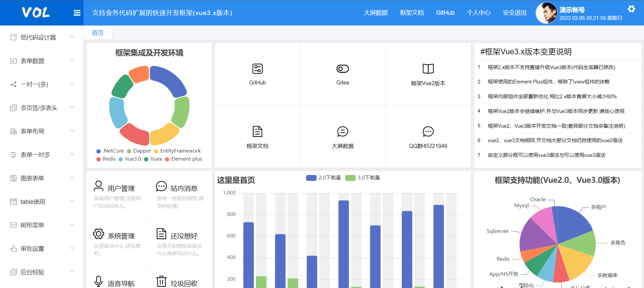Click the 安全退出 logout link
This screenshot has width=644, height=288.
coord(515,13)
